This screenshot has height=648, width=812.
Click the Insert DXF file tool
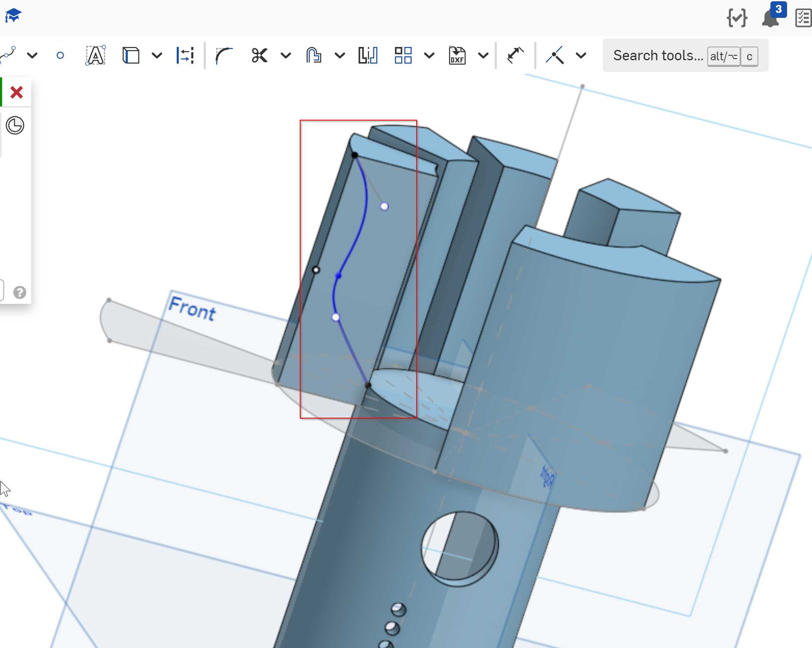coord(457,55)
